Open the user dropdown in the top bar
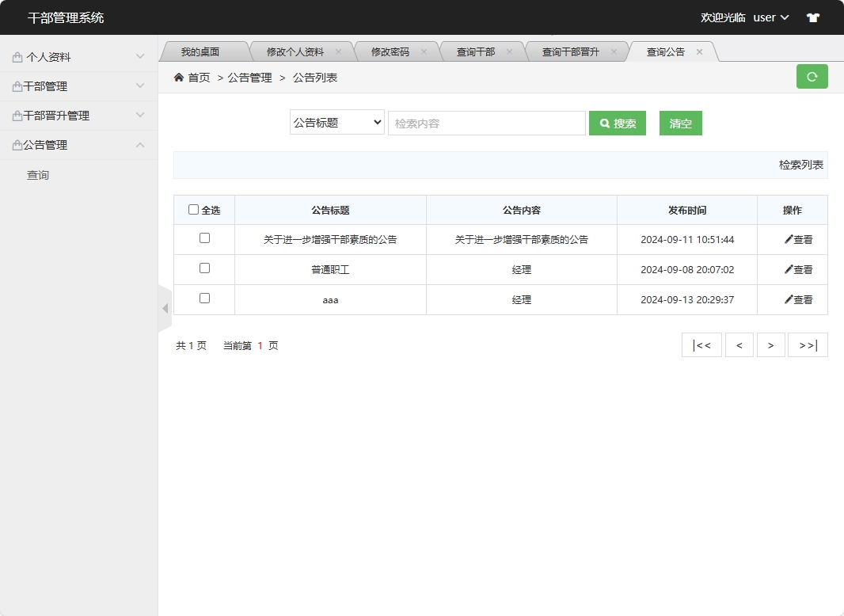This screenshot has width=844, height=616. coord(770,17)
